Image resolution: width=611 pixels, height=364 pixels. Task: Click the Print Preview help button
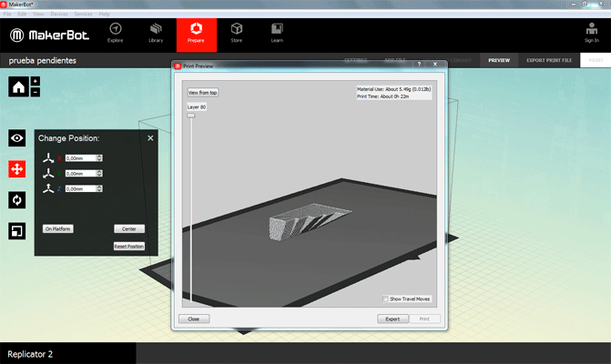(x=419, y=65)
